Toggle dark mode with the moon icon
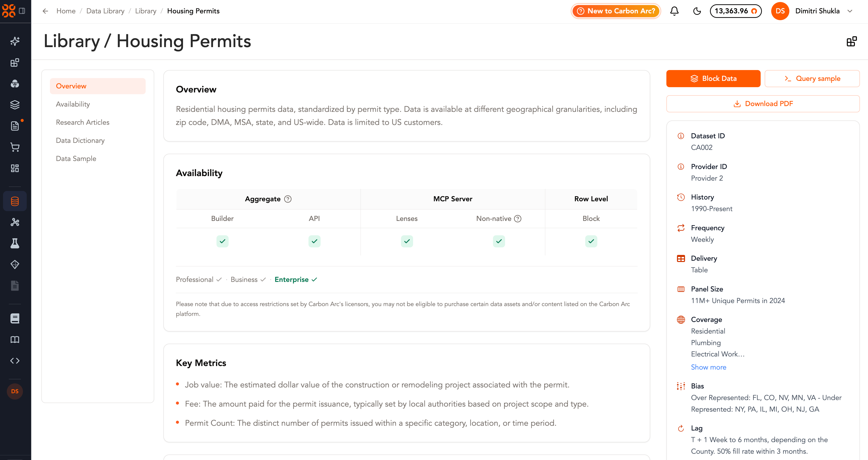868x460 pixels. point(697,11)
